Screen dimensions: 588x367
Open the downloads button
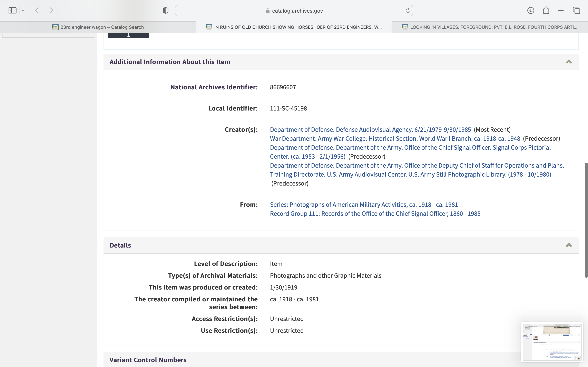point(530,10)
